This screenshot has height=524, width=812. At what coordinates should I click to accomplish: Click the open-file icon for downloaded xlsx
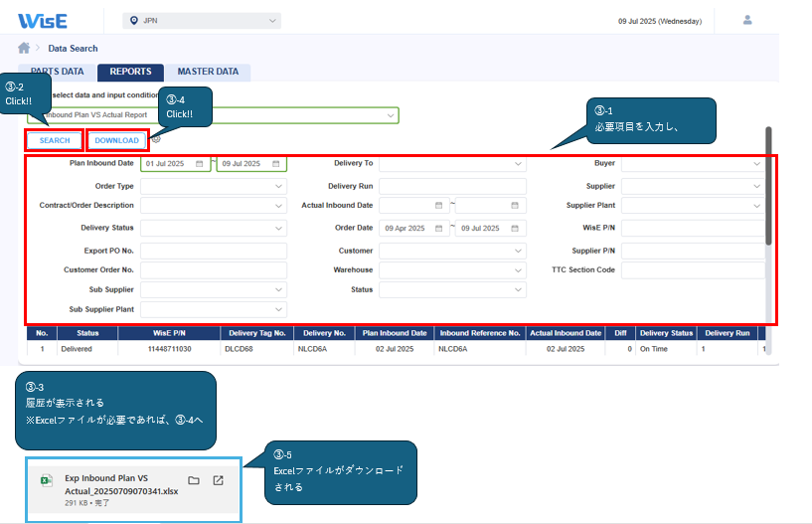(219, 481)
